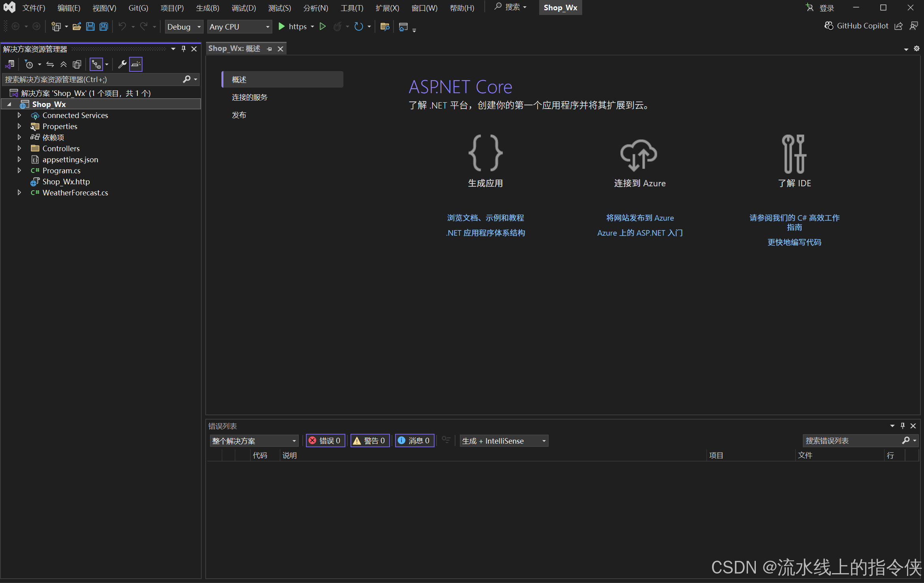The width and height of the screenshot is (924, 583).
Task: Toggle the Warnings 0 filter button
Action: [370, 441]
